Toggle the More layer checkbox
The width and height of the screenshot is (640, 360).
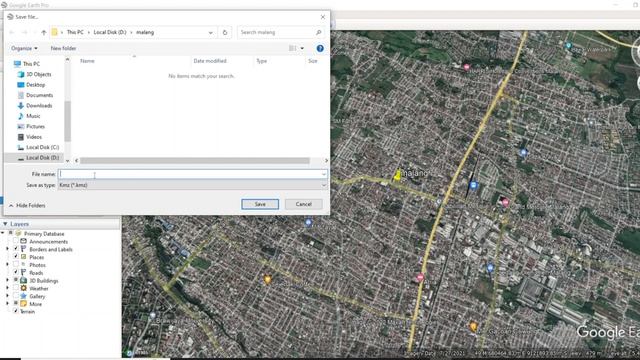pyautogui.click(x=16, y=303)
